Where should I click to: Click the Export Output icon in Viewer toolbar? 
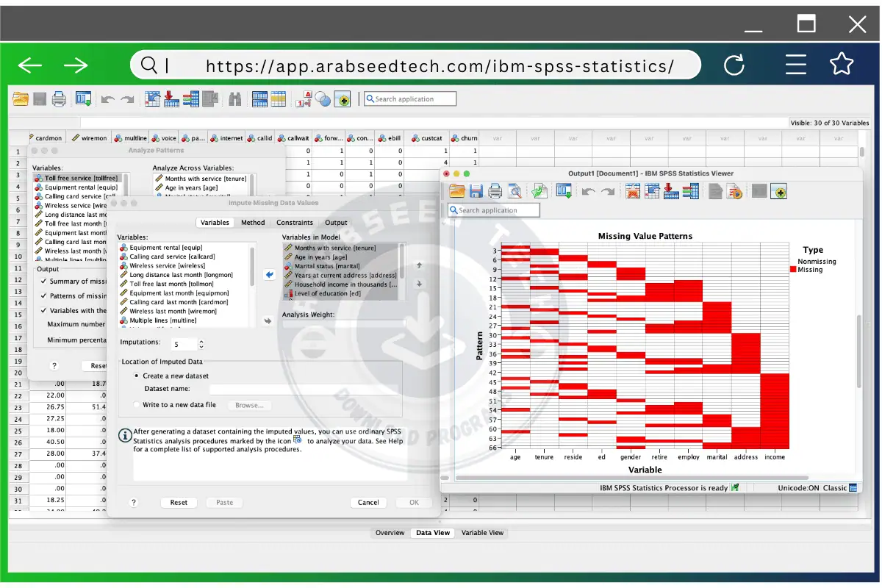click(x=539, y=191)
